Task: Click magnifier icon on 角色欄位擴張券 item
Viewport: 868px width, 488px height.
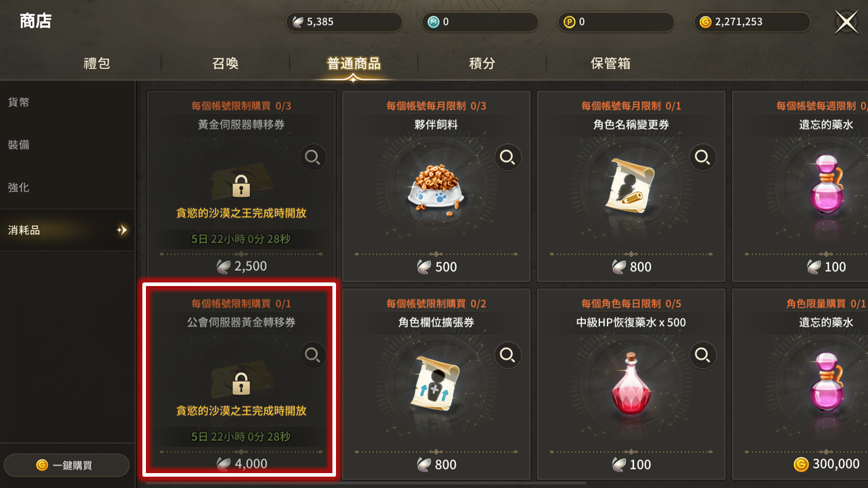Action: pos(508,355)
